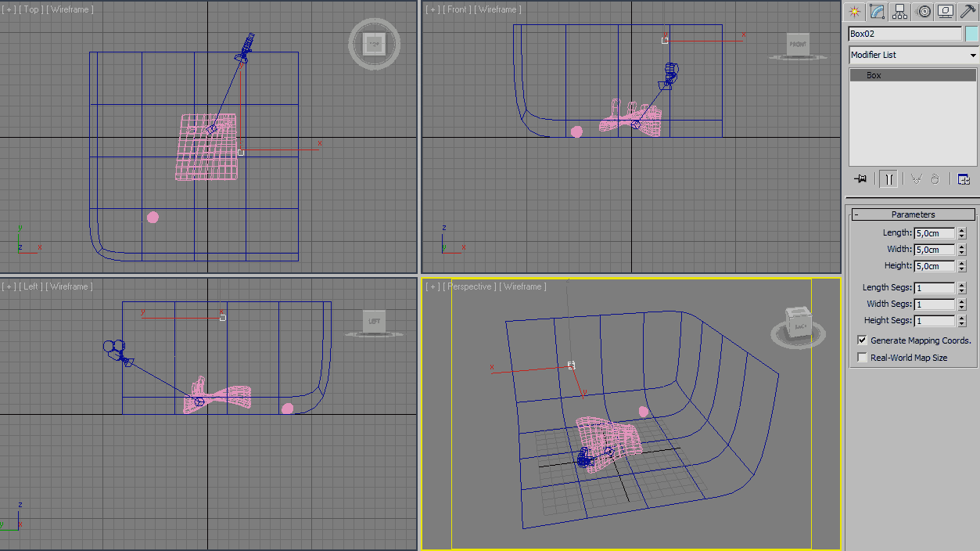Screen dimensions: 980x551
Task: Open the Display command panel tab
Action: pyautogui.click(x=946, y=12)
